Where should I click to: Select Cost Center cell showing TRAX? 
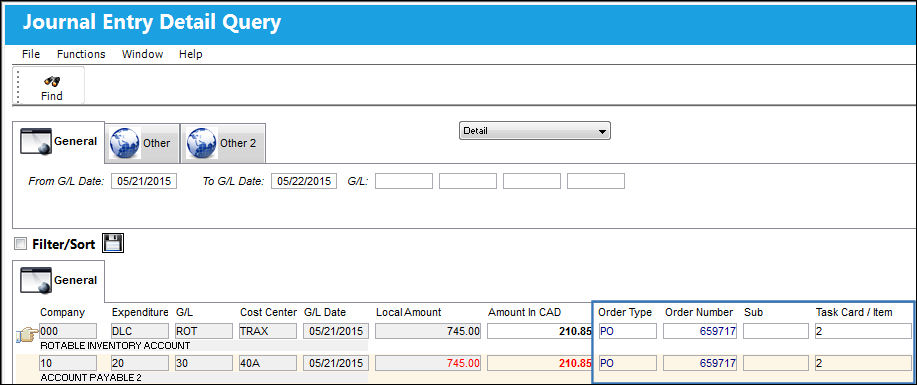[268, 331]
